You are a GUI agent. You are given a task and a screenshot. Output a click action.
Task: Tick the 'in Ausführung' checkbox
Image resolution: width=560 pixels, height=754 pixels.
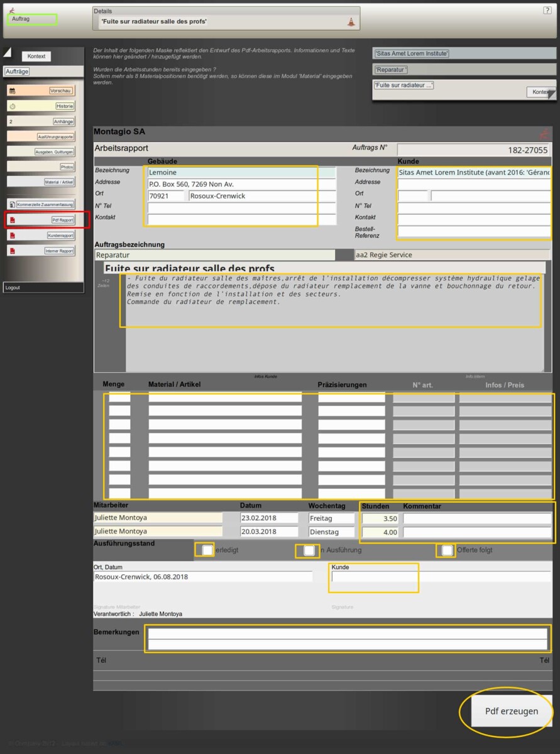tap(309, 550)
